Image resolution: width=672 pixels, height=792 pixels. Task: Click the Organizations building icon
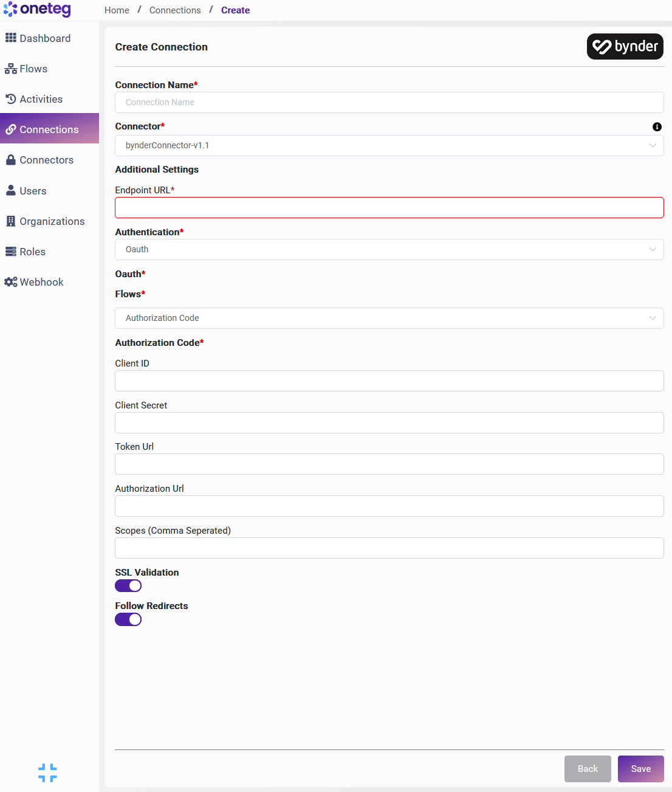click(x=10, y=221)
